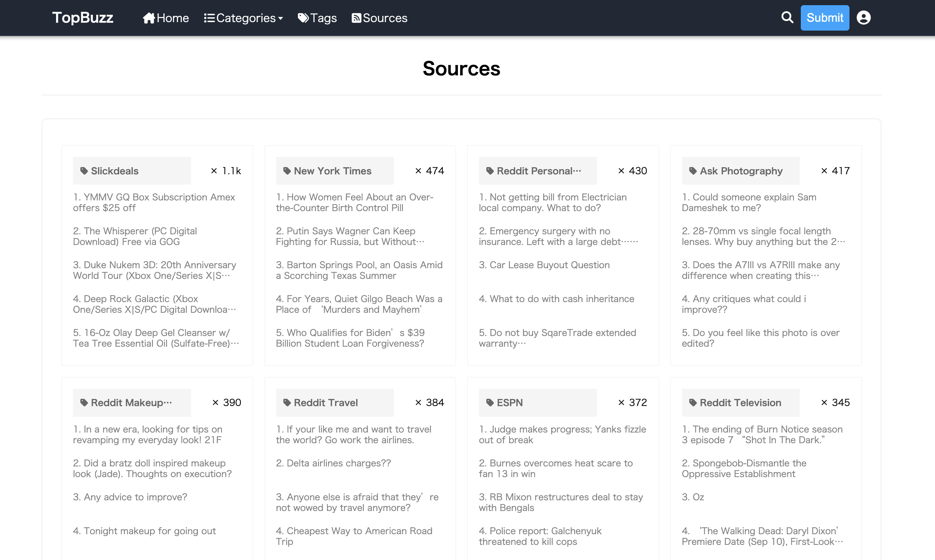The width and height of the screenshot is (935, 560).
Task: Open the Reddit Makeup source
Action: tap(131, 403)
